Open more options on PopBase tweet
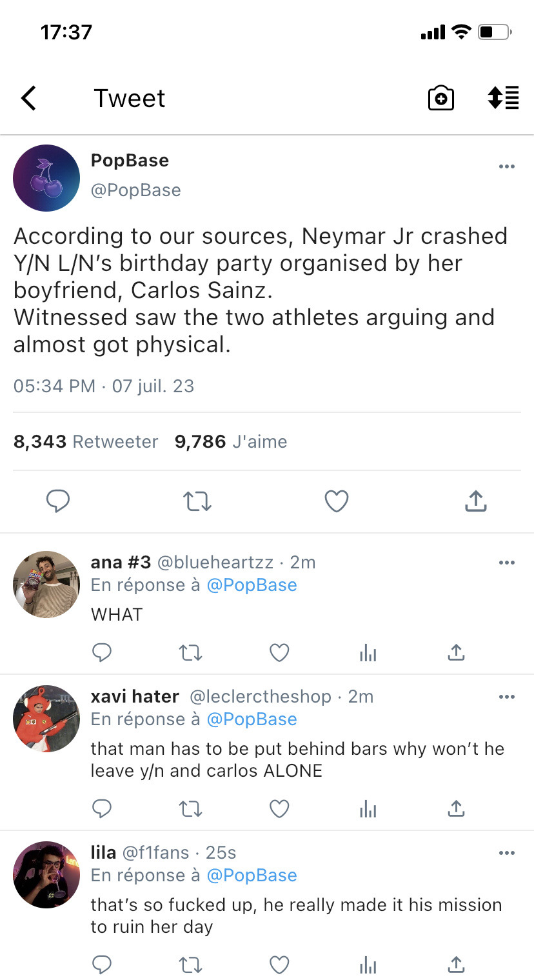 (507, 167)
